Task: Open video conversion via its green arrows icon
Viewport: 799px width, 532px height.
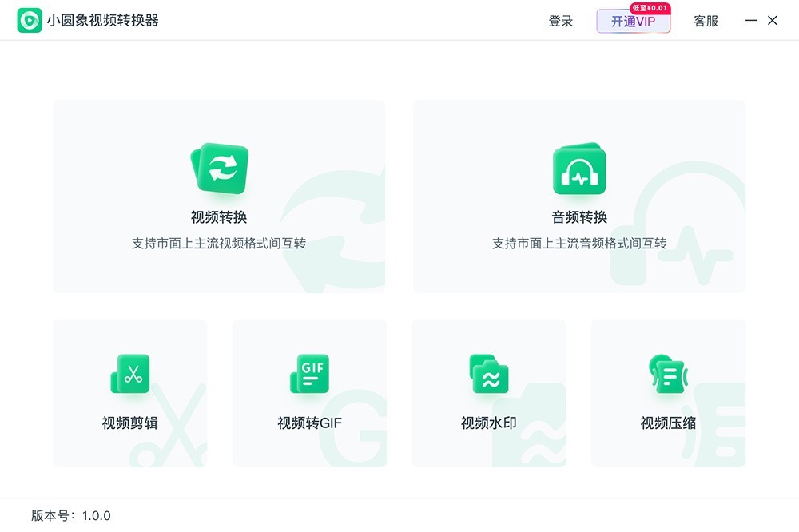Action: 219,169
